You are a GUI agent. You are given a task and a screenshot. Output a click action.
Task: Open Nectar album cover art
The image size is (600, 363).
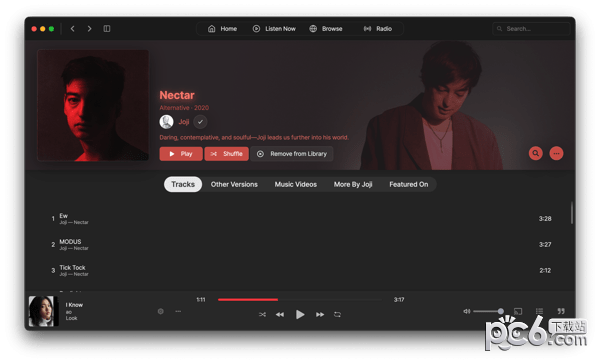(93, 105)
